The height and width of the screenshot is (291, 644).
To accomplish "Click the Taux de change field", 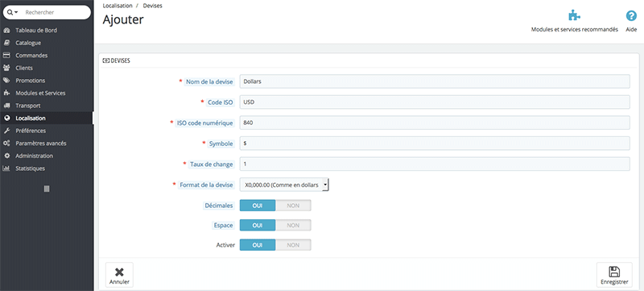I will [x=435, y=164].
